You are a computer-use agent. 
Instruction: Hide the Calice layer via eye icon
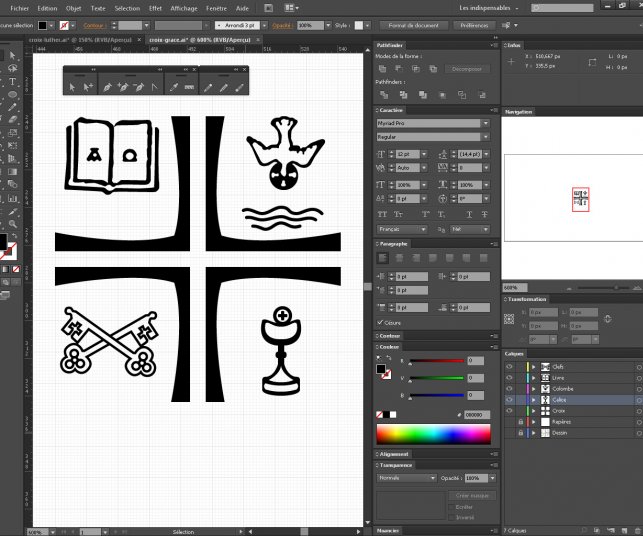509,399
